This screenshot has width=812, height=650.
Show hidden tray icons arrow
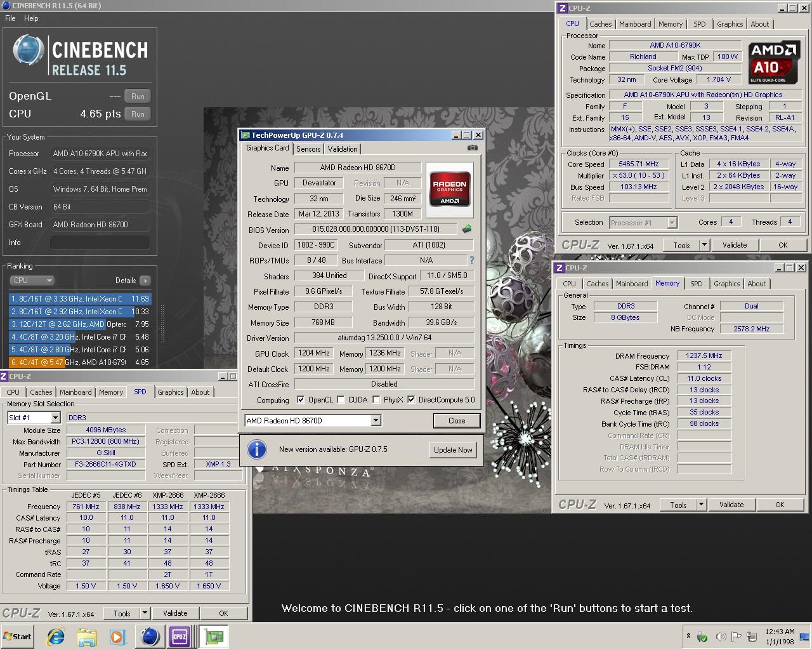[x=688, y=636]
